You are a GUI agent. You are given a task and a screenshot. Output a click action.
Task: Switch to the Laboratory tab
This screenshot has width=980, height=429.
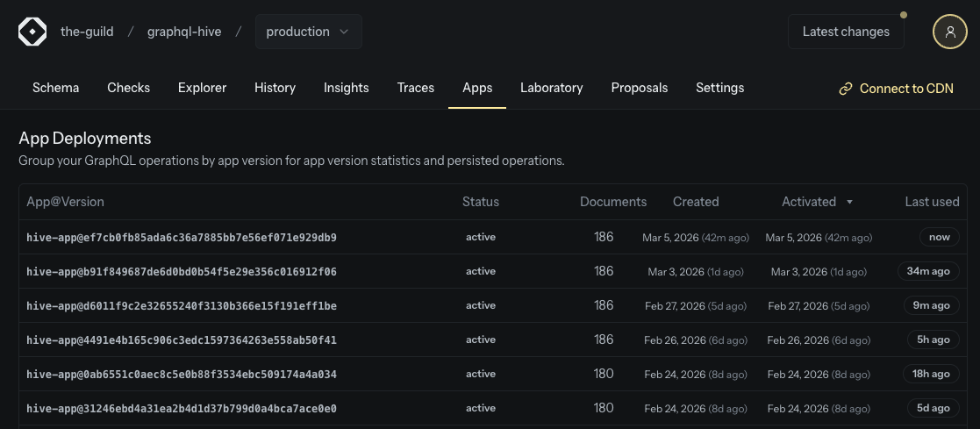(551, 88)
